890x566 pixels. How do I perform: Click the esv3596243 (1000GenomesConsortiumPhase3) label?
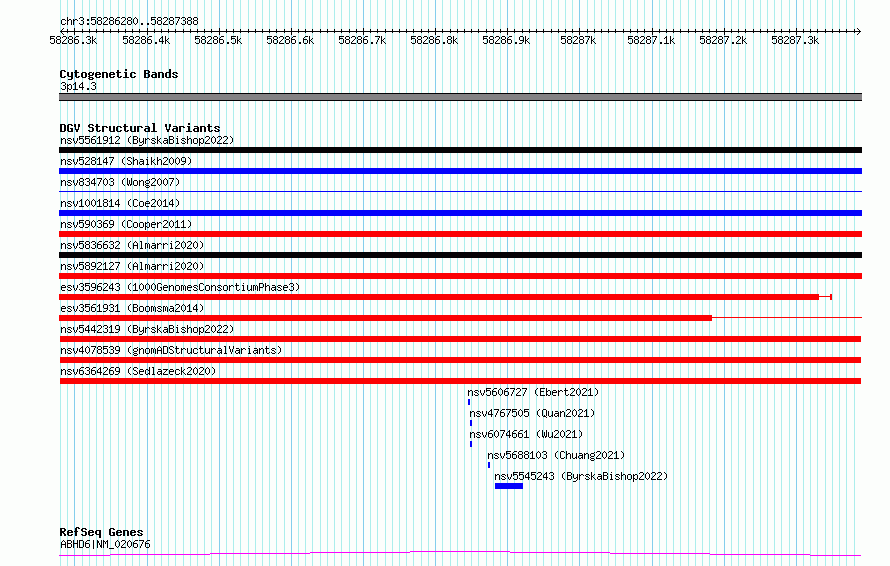coord(180,287)
